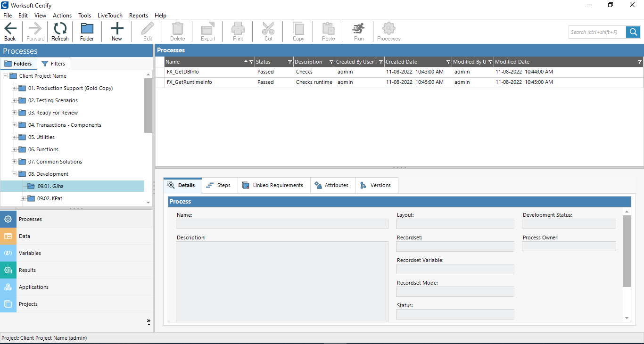Open the Created By User column filter
Screen dimensions: 644x344
[x=381, y=62]
